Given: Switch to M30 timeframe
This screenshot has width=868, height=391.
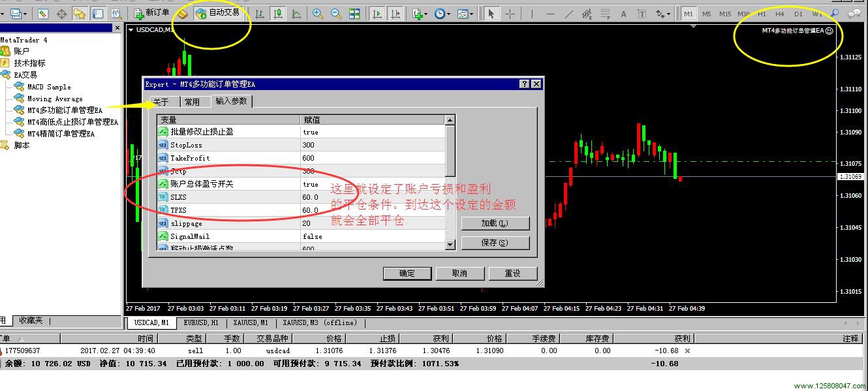Looking at the screenshot, I should (743, 14).
